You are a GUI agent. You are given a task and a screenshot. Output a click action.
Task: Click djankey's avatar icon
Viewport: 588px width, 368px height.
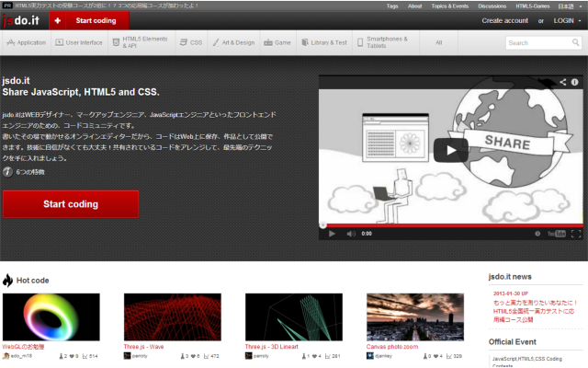pos(370,356)
